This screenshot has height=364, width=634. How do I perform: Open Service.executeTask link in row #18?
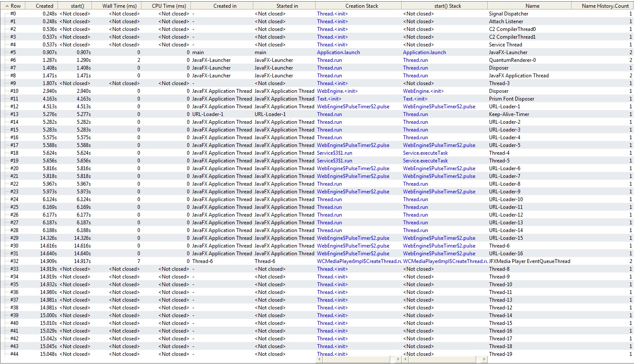[425, 153]
